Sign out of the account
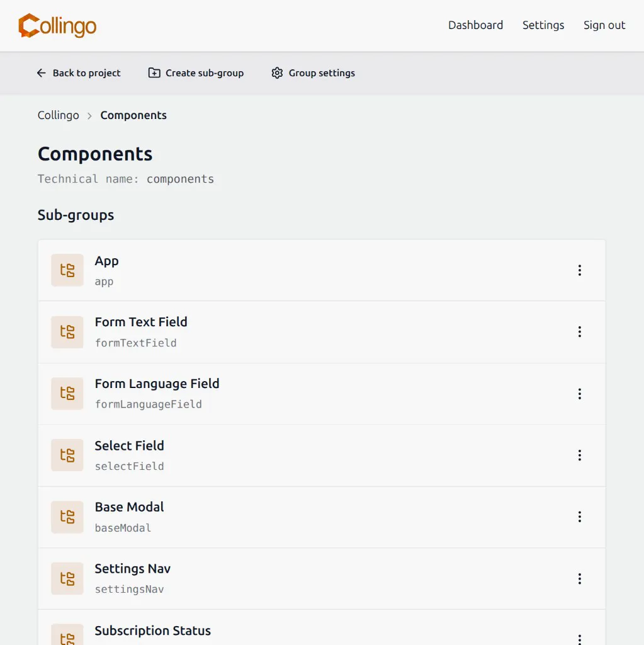This screenshot has height=645, width=644. pos(604,25)
